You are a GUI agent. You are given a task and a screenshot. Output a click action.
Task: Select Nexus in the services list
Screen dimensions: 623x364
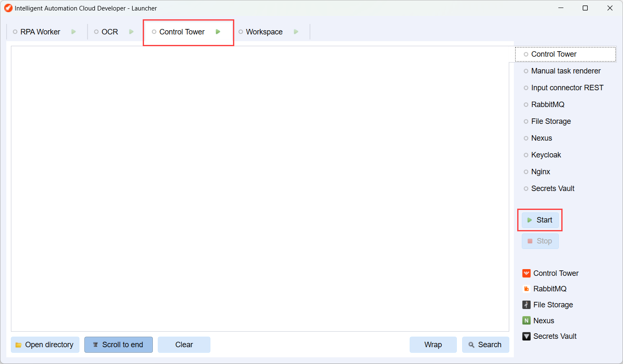click(565, 138)
